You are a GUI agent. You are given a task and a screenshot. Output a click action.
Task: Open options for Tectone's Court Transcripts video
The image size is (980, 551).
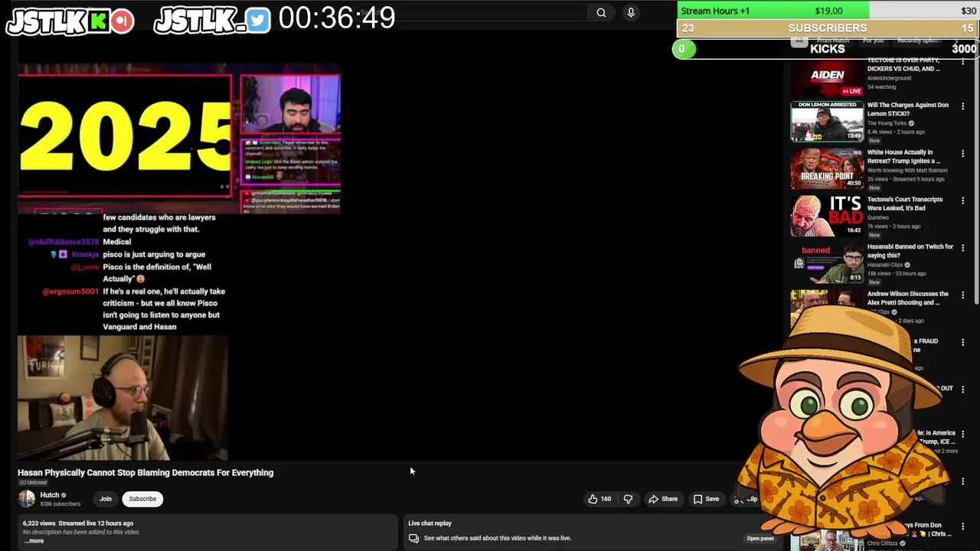(x=962, y=201)
